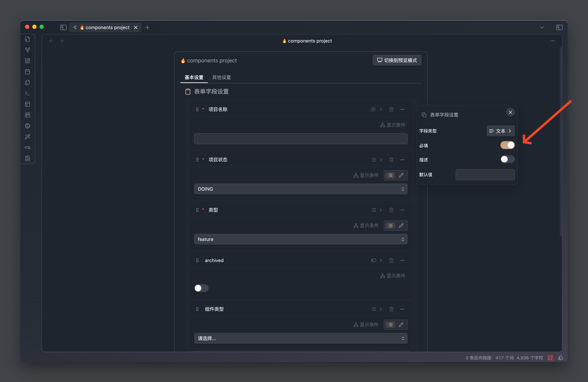The width and height of the screenshot is (588, 382).
Task: Enable the 描述 description toggle
Action: click(x=507, y=159)
